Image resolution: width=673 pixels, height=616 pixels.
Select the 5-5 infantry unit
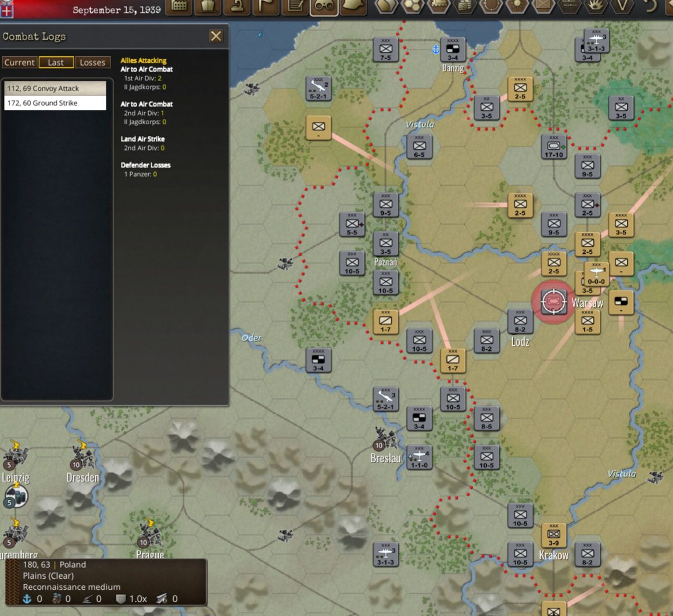pos(352,224)
